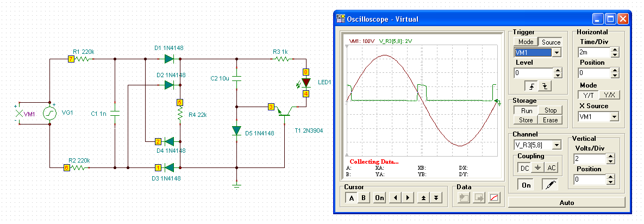Viewport: 644px width, 224px height.
Task: Click the Data curve graph icon
Action: tap(494, 198)
